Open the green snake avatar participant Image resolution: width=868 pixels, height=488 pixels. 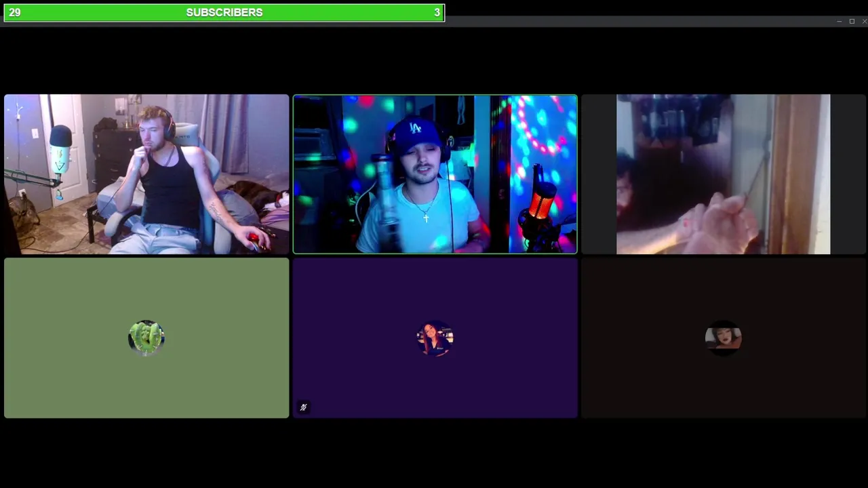[x=146, y=338]
